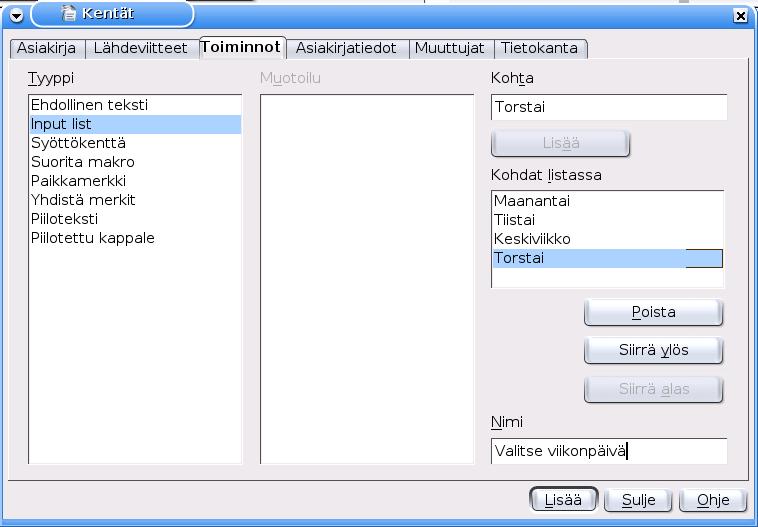Close the Kentät dialog window
758x527 pixels.
point(740,16)
